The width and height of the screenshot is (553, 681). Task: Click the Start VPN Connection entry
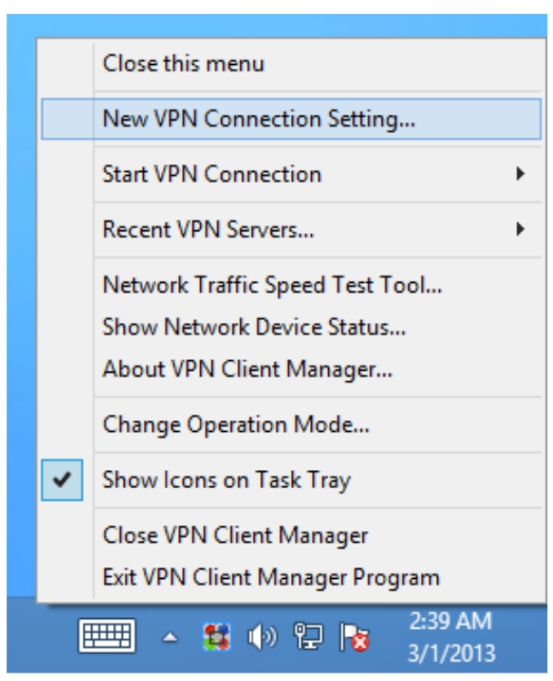[291, 174]
